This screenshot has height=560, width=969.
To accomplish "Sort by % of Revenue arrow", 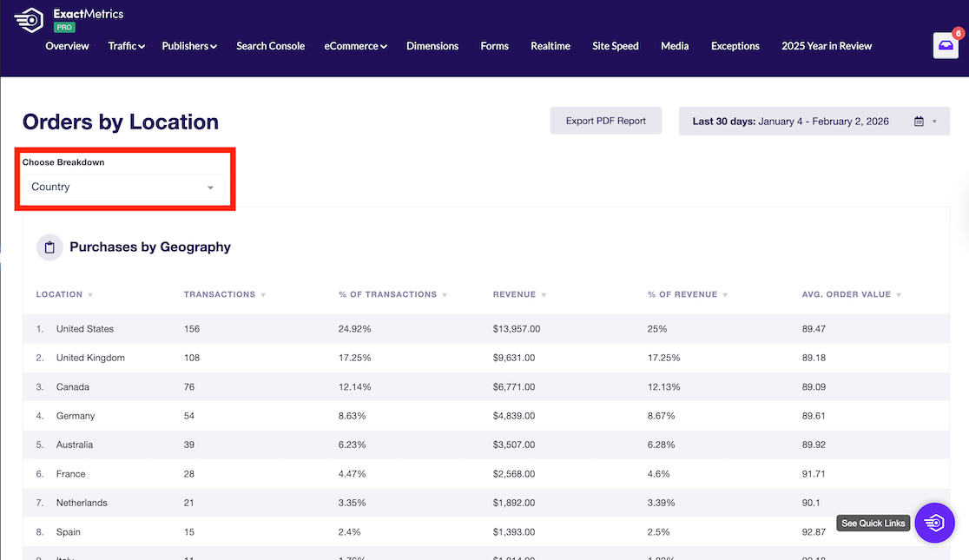I will (726, 295).
